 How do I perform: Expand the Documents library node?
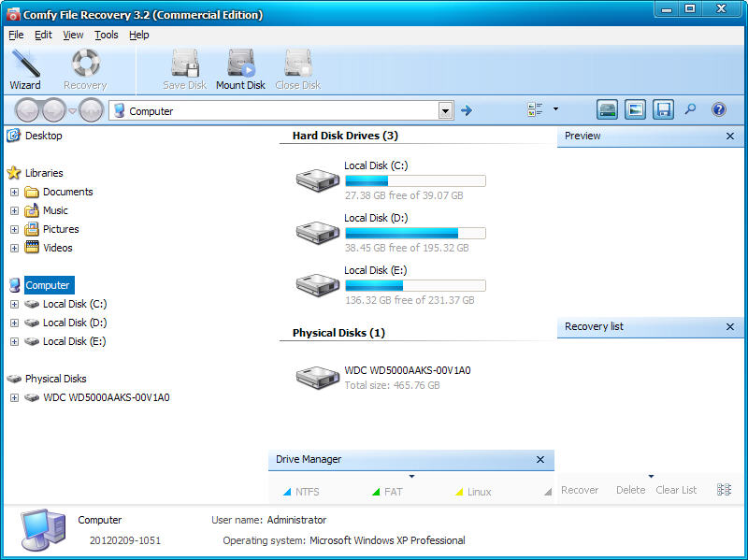[x=14, y=192]
